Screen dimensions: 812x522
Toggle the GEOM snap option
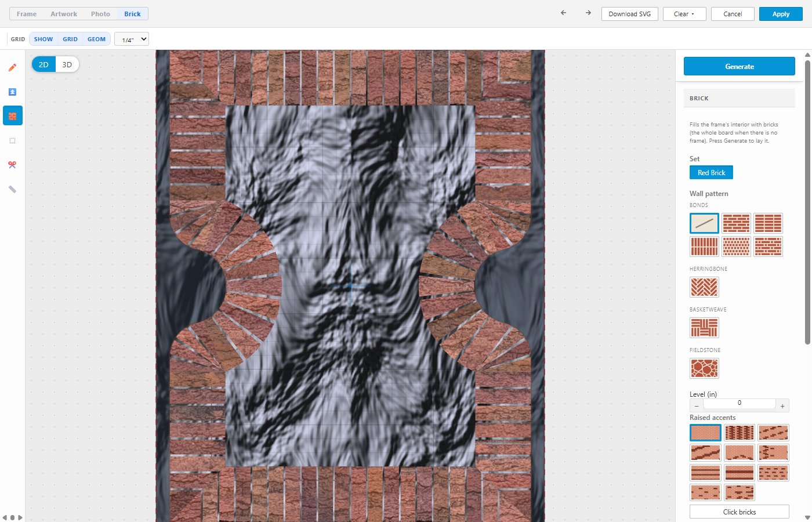coord(96,39)
